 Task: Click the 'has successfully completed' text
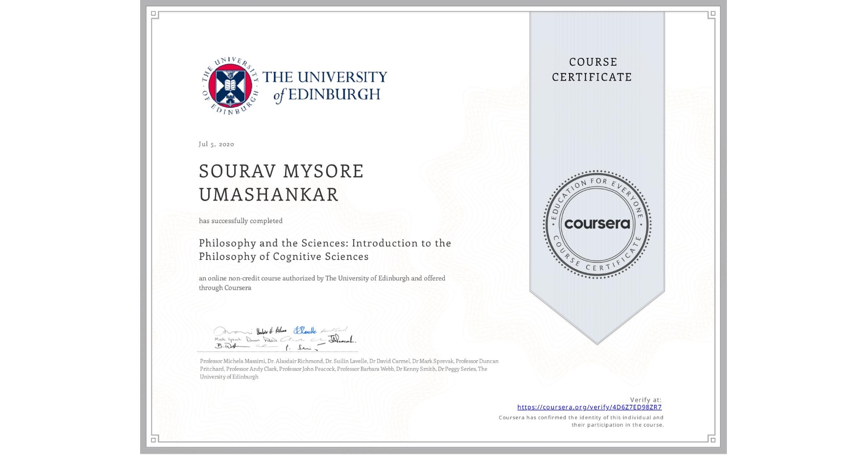[x=241, y=221]
